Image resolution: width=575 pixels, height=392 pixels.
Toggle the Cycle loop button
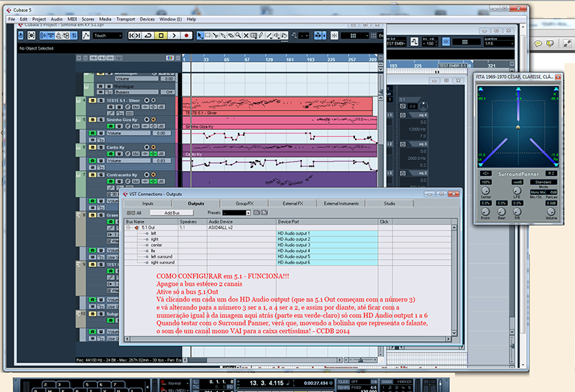(147, 35)
